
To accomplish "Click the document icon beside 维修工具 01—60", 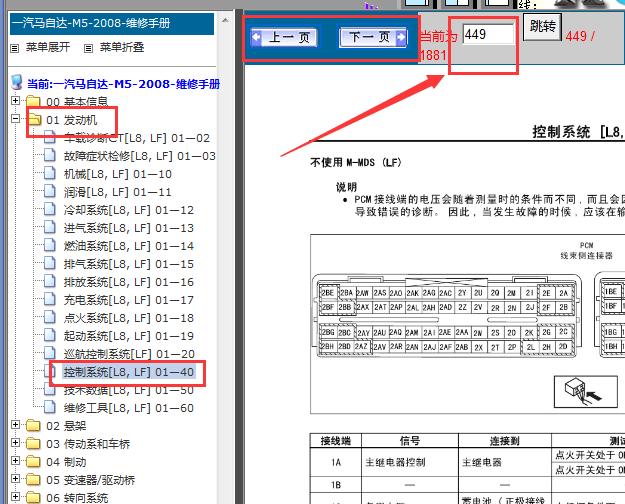I will pyautogui.click(x=50, y=407).
